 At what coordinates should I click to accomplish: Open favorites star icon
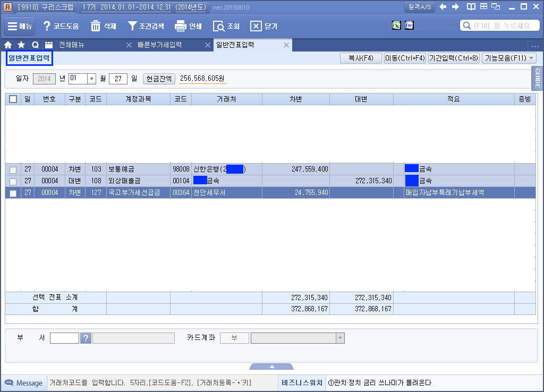click(21, 45)
